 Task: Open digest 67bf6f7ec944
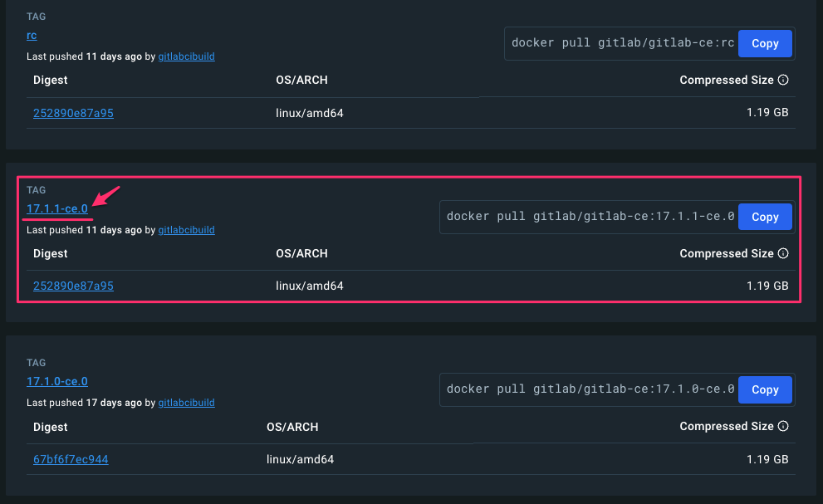tap(71, 459)
